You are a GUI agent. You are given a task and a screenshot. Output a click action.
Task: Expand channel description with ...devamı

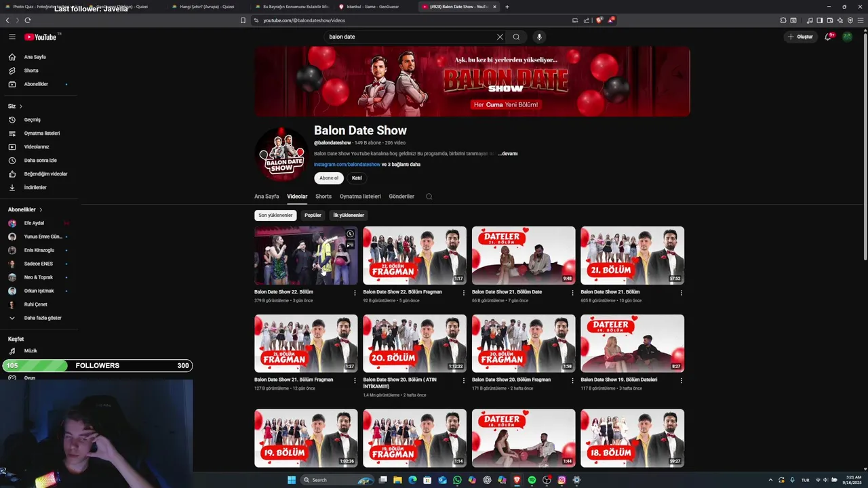[x=508, y=154]
